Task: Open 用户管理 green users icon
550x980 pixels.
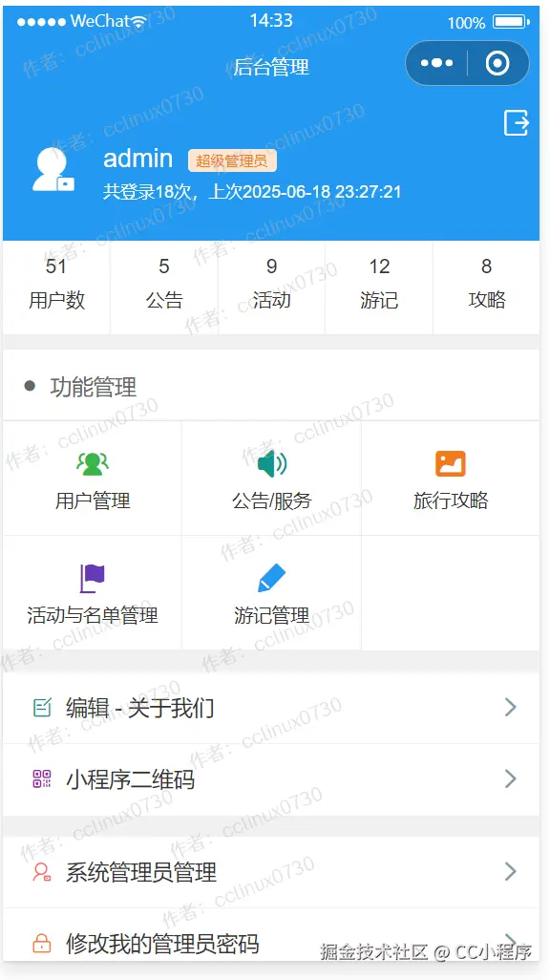Action: tap(93, 463)
